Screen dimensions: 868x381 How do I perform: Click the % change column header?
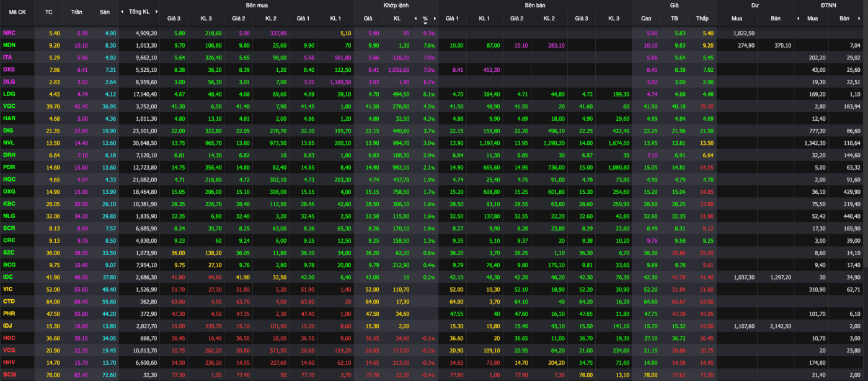point(425,19)
